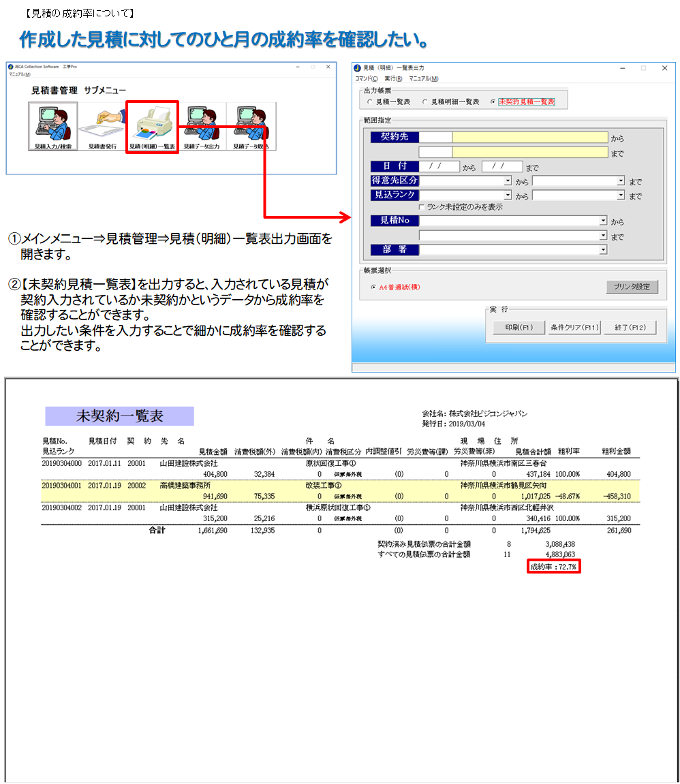680x784 pixels.
Task: Select the 見積一覧表 radio button
Action: pos(370,102)
